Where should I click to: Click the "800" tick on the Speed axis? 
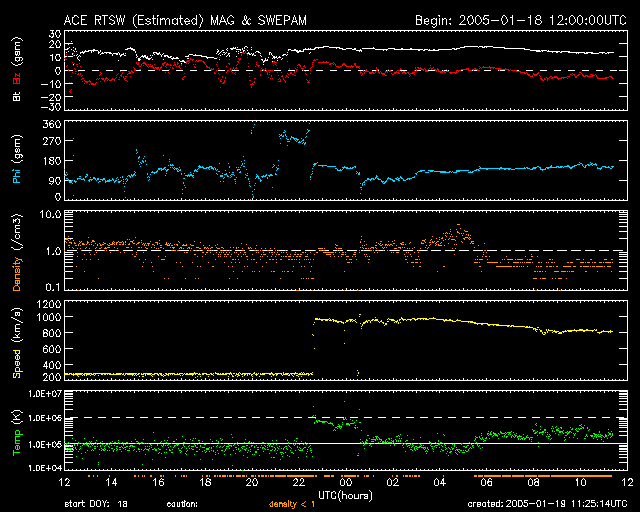52,333
